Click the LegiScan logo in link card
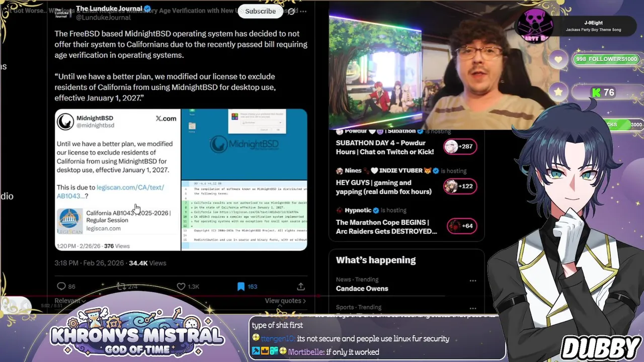This screenshot has height=362, width=644. coord(70,221)
